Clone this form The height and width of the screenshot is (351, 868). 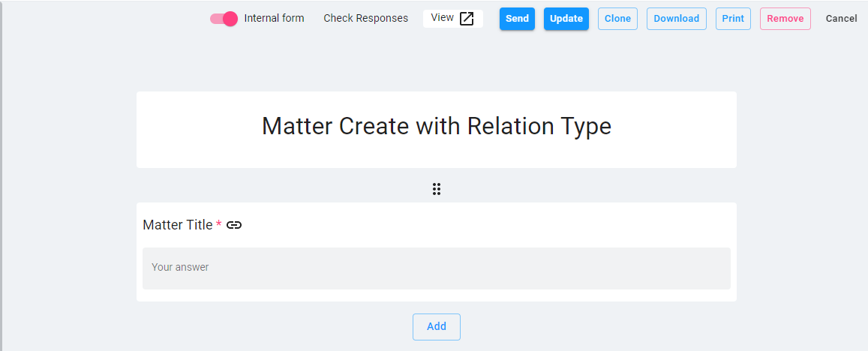click(617, 19)
